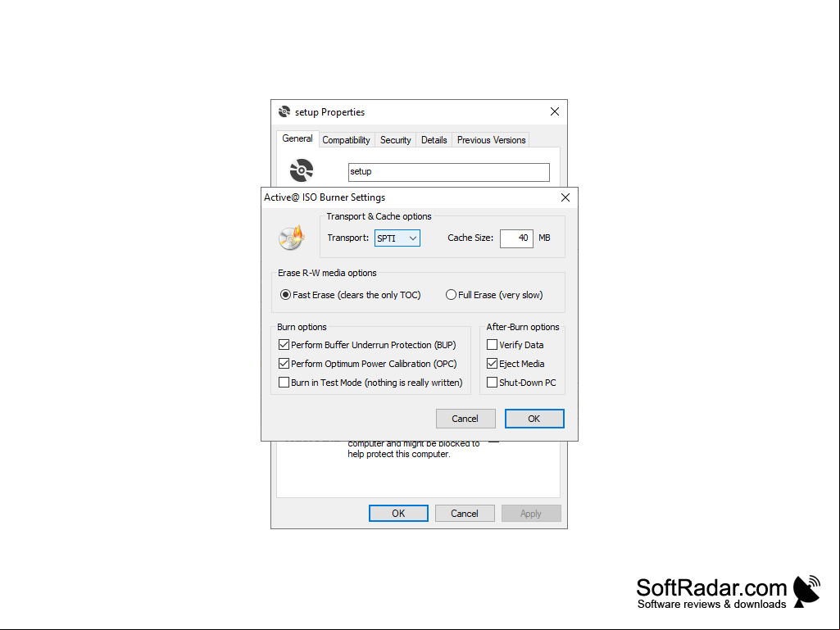Click the 'Transport:' label
This screenshot has width=840, height=630.
pyautogui.click(x=347, y=238)
